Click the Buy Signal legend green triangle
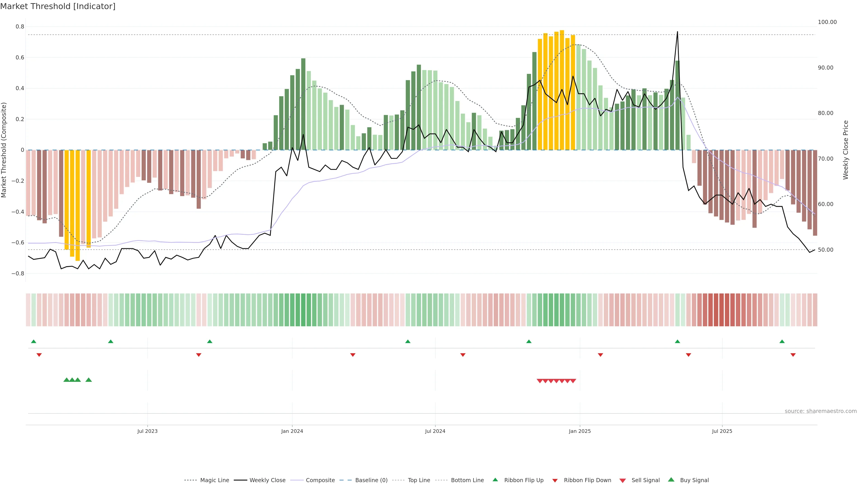The width and height of the screenshot is (868, 488). (671, 480)
